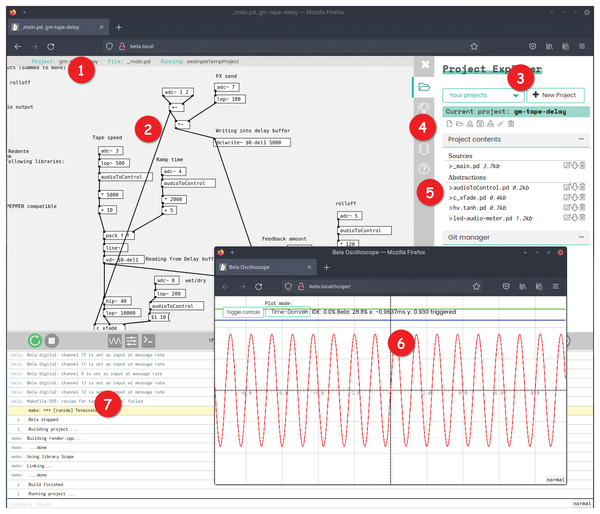The height and width of the screenshot is (514, 600).
Task: Open a new tab in main Firefox window
Action: tap(119, 27)
